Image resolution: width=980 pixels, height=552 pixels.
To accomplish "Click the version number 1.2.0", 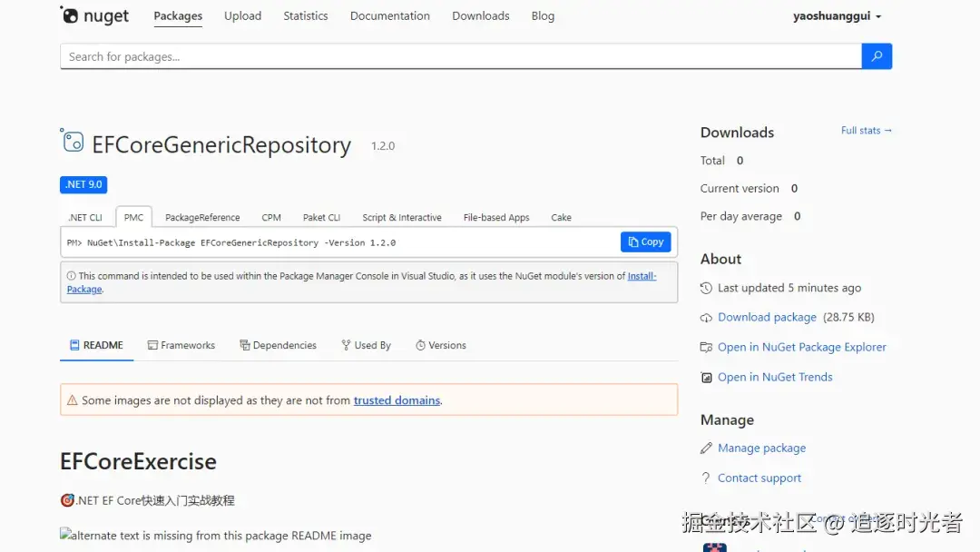I will 383,145.
